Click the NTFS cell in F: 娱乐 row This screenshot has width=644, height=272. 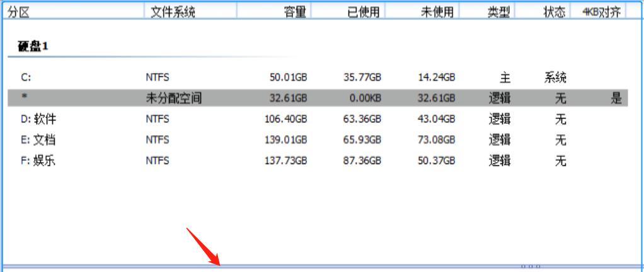point(158,161)
